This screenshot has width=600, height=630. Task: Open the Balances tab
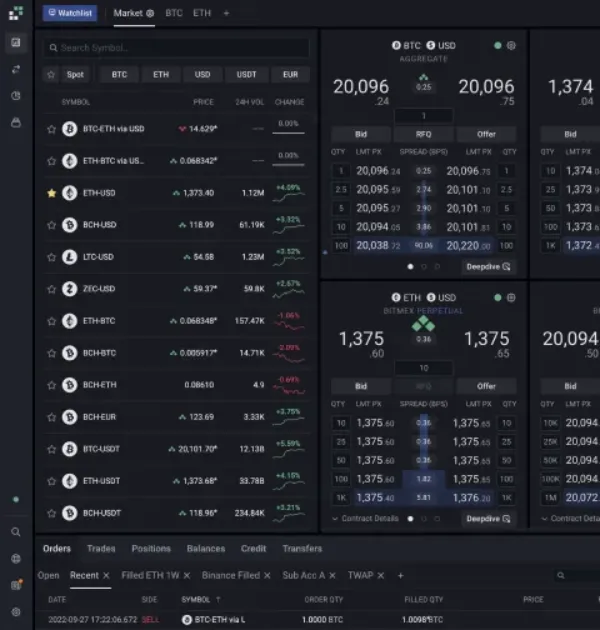(206, 548)
